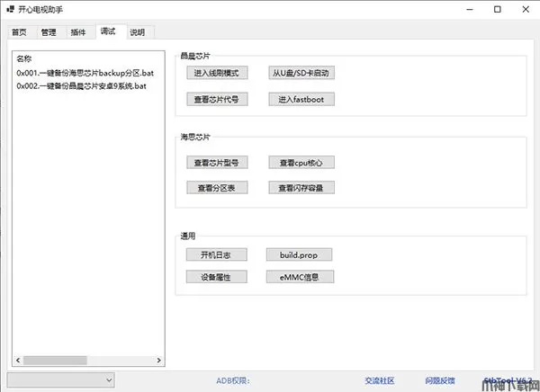This screenshot has height=392, width=540.
Task: Switch to the 首页 tab
Action: click(x=18, y=32)
